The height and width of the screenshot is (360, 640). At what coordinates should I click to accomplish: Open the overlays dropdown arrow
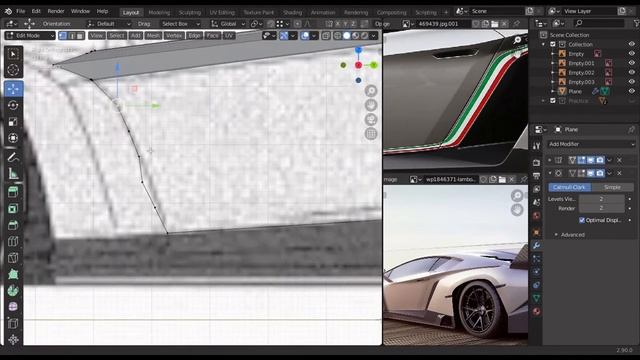coord(313,36)
